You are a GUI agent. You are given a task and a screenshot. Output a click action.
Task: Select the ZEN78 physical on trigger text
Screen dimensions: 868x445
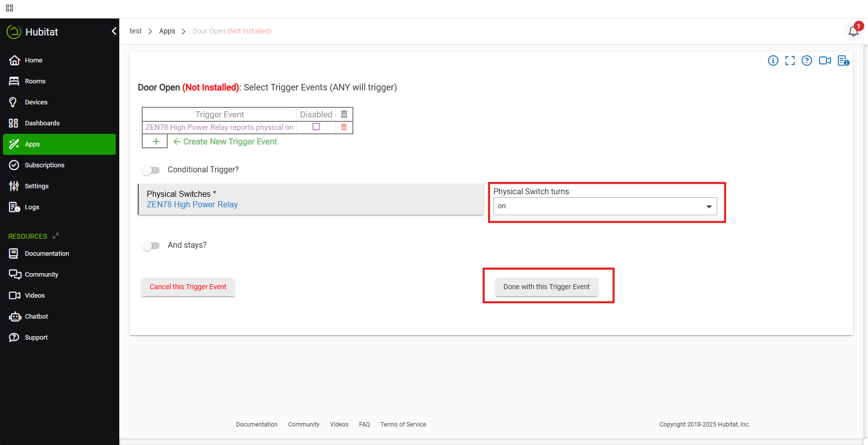(220, 127)
